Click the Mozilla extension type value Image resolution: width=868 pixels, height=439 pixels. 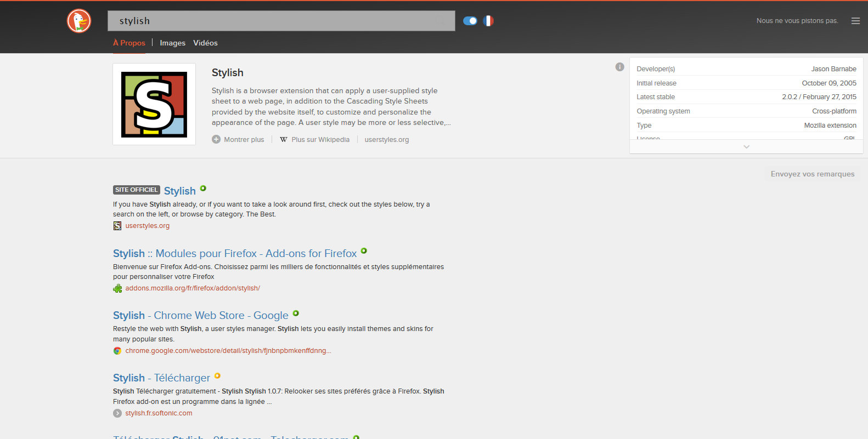click(x=830, y=126)
